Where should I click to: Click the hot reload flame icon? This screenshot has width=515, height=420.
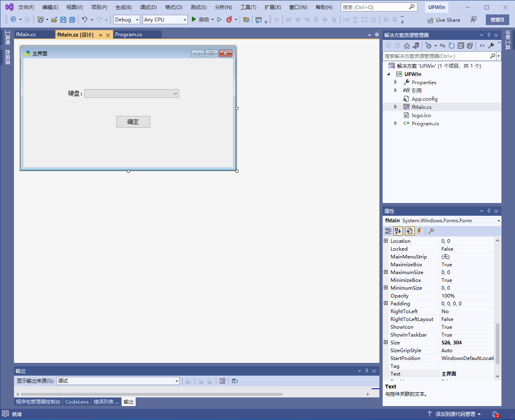point(229,19)
